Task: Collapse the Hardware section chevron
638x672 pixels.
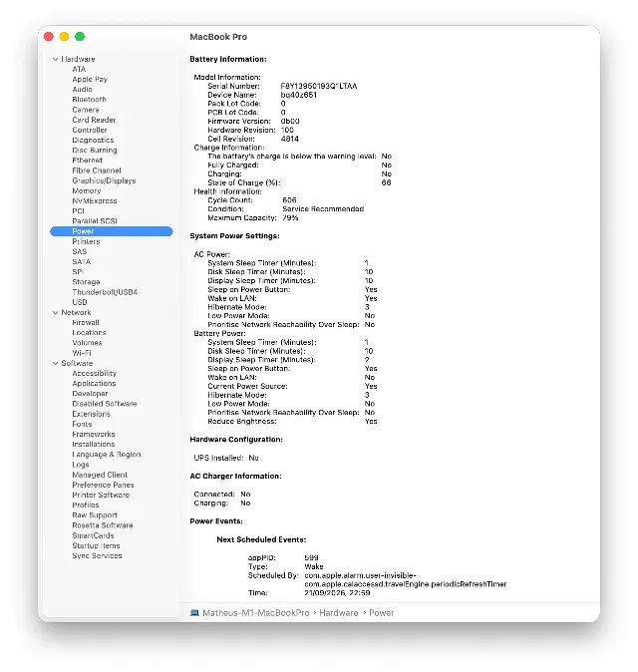Action: tap(55, 59)
